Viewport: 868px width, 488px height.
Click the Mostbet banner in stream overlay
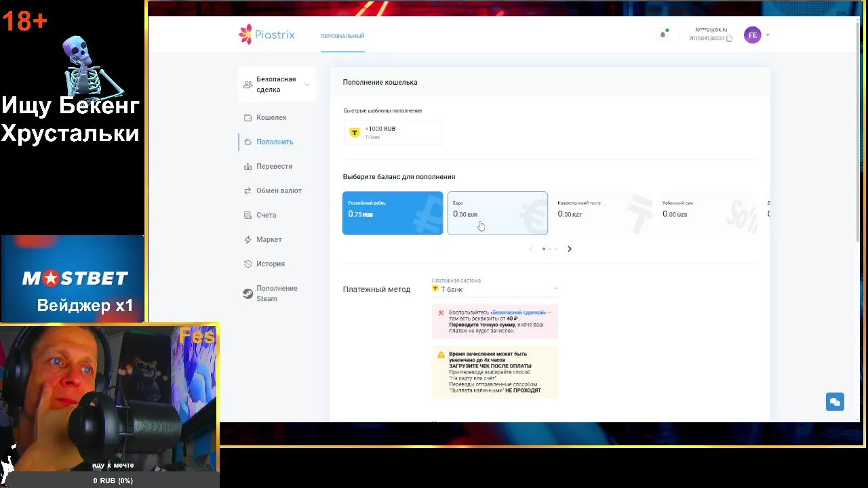coord(73,278)
